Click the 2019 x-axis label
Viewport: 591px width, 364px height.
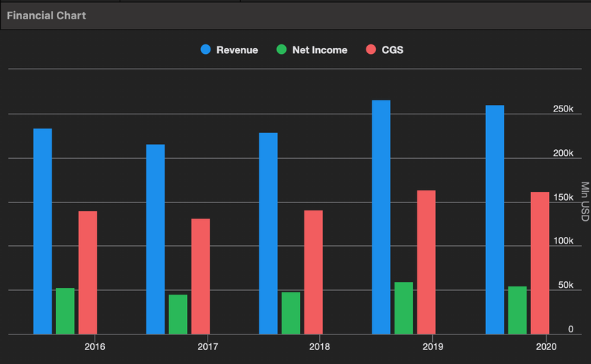pyautogui.click(x=433, y=347)
